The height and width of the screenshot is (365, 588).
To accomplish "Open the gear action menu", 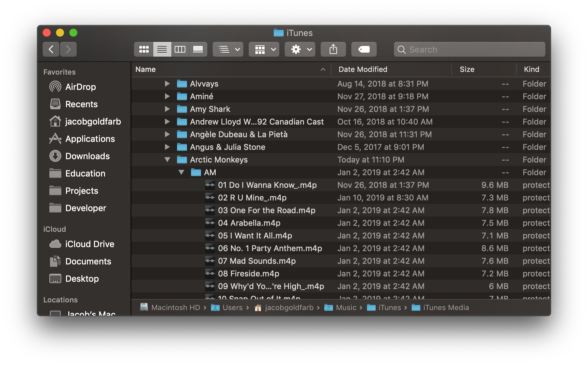I will [300, 49].
